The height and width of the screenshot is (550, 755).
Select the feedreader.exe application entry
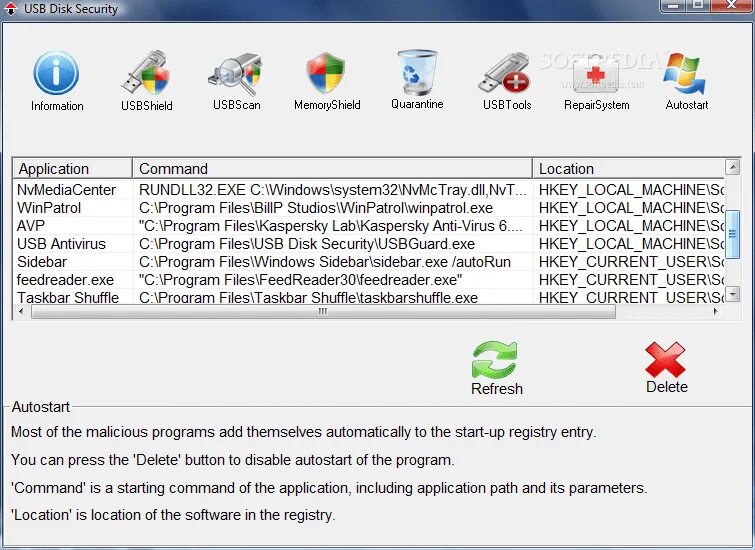65,280
